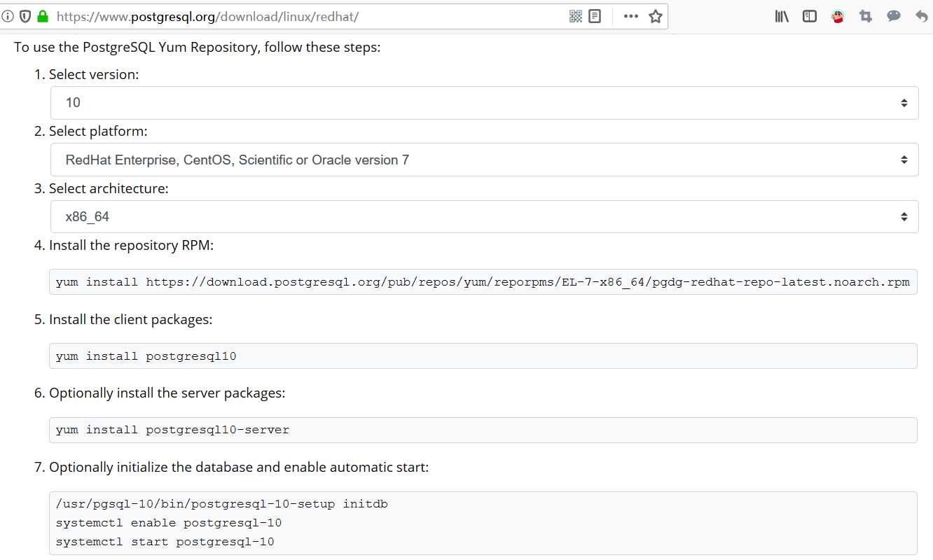Image resolution: width=933 pixels, height=560 pixels.
Task: Open the architecture dropdown showing x86_64
Action: [484, 217]
